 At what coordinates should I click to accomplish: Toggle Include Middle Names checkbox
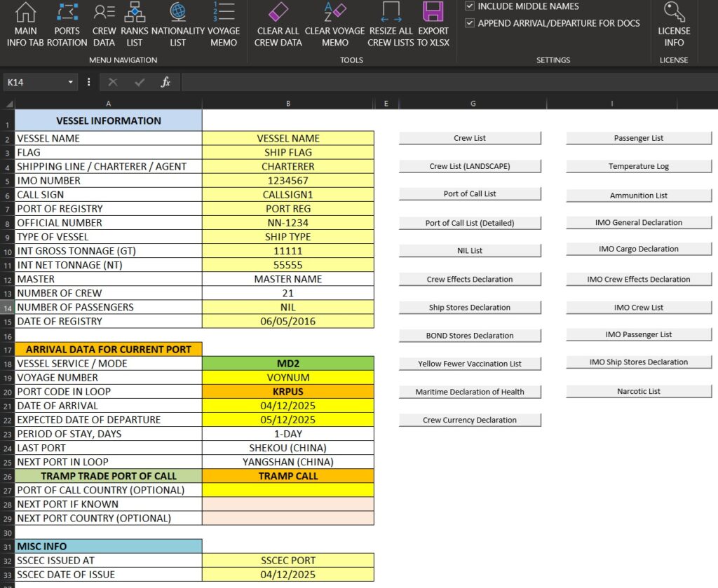click(470, 6)
